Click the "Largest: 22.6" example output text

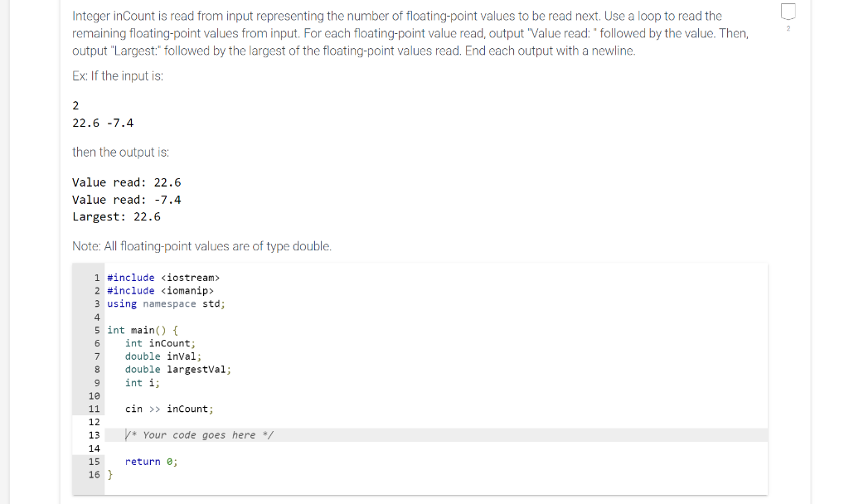(116, 216)
